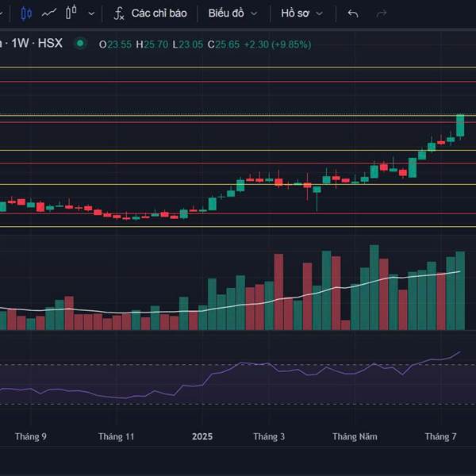Click the Tháng 7 time axis label
This screenshot has width=476, height=476.
pyautogui.click(x=441, y=436)
